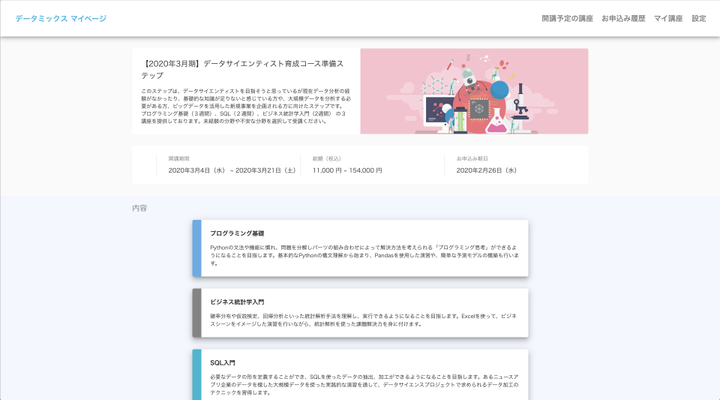Click the teal color bar of SQL入門
This screenshot has height=400, width=720.
[197, 375]
